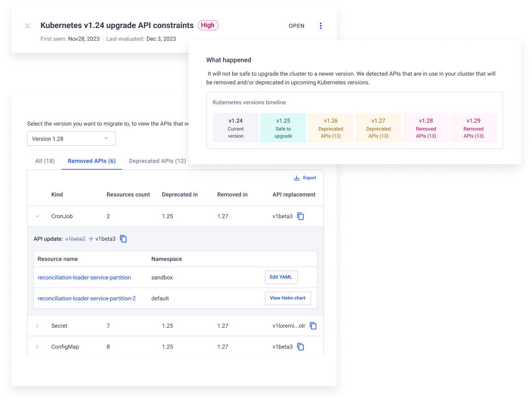Viewport: 532px width, 402px height.
Task: Click the What happened heading
Action: click(229, 60)
